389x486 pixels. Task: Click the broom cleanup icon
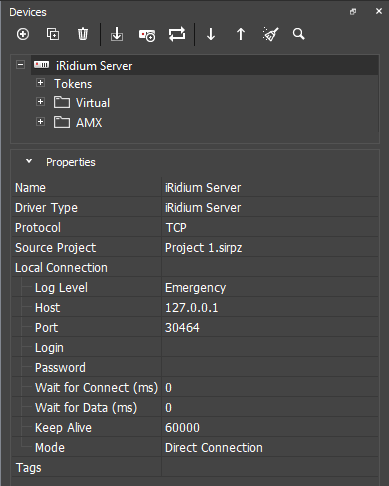coord(270,34)
